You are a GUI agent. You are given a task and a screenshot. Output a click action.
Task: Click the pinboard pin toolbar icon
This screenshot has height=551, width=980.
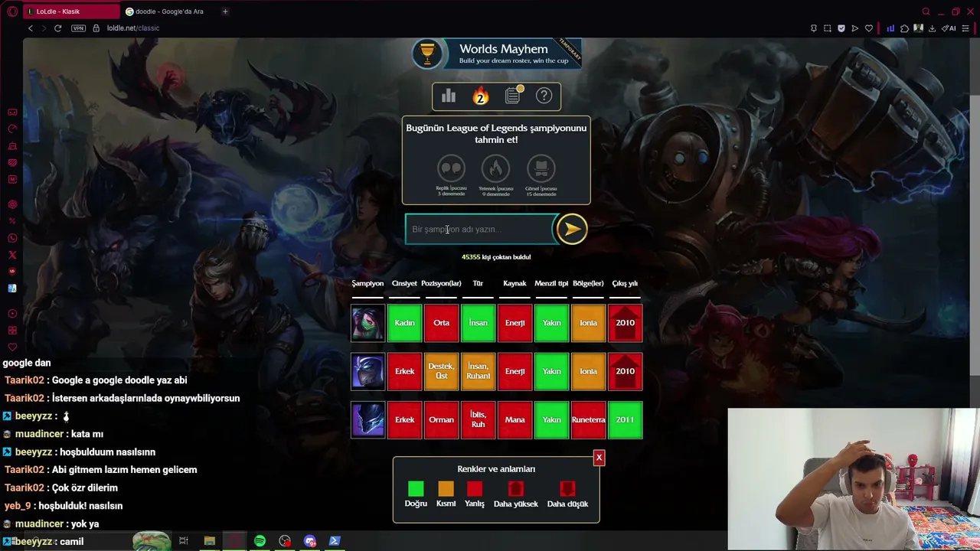click(x=814, y=28)
